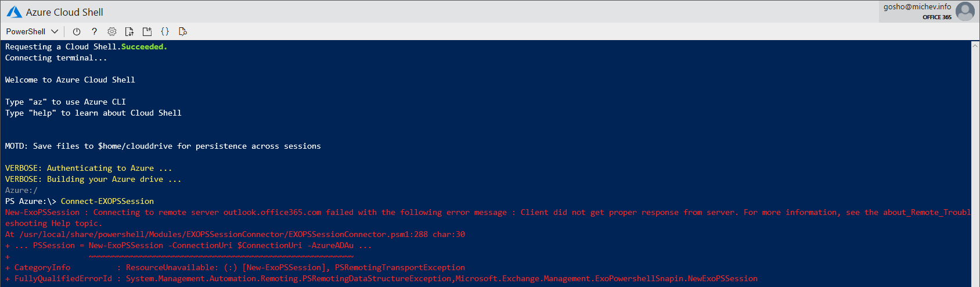Click the Azure logo
Screen dimensions: 980x287
[x=14, y=12]
